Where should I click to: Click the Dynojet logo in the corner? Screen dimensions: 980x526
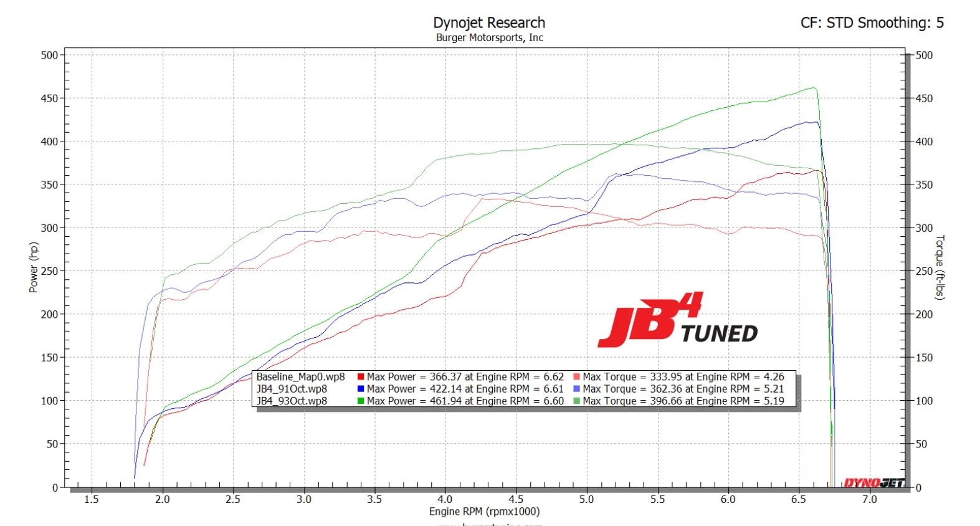click(x=873, y=482)
